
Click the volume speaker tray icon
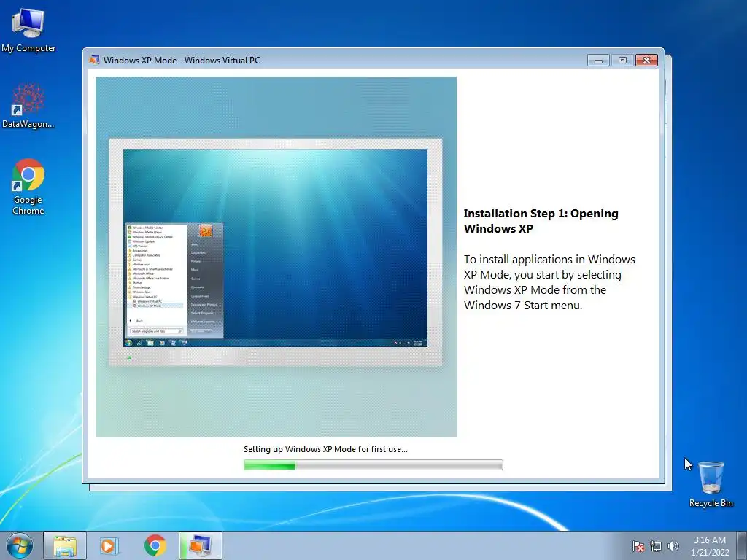click(673, 546)
